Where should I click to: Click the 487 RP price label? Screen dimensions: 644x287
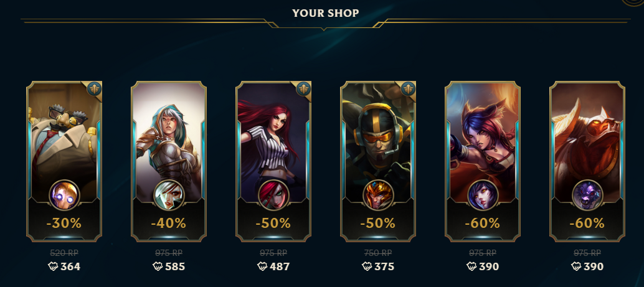(x=273, y=267)
